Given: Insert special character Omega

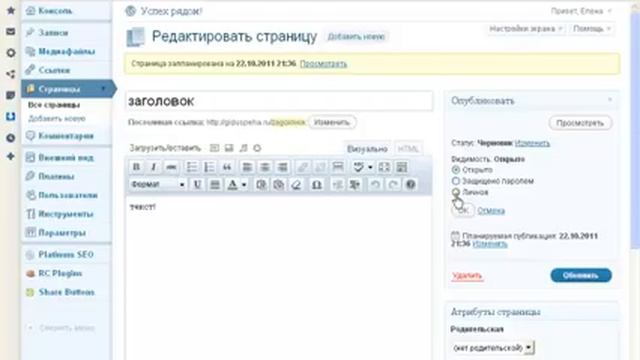Looking at the screenshot, I should [317, 184].
